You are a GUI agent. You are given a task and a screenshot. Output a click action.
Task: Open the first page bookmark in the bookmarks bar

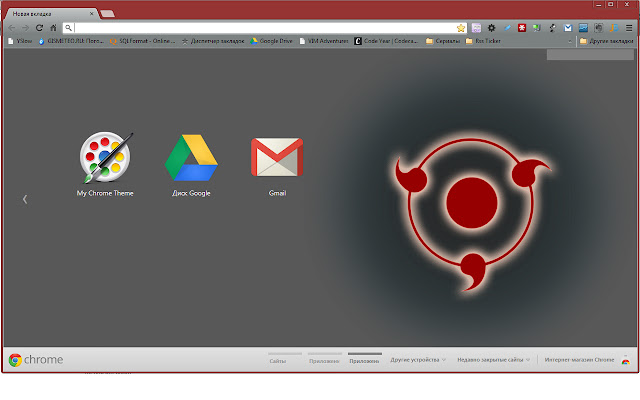pos(20,41)
